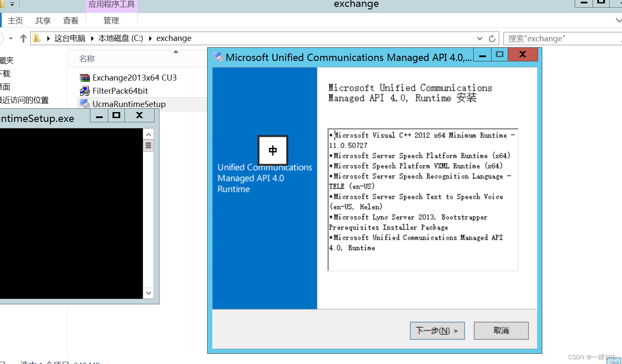Click the Up one level arrow in Explorer

[23, 38]
